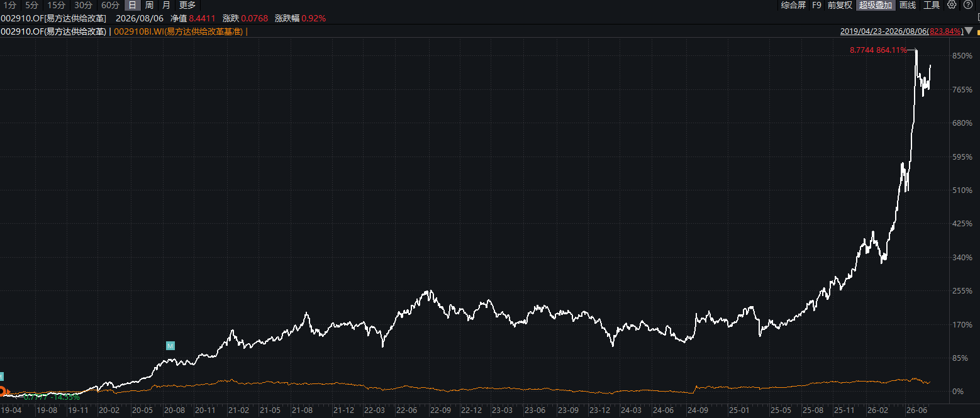
Task: Expand the date range dropdown triangle
Action: [x=970, y=31]
